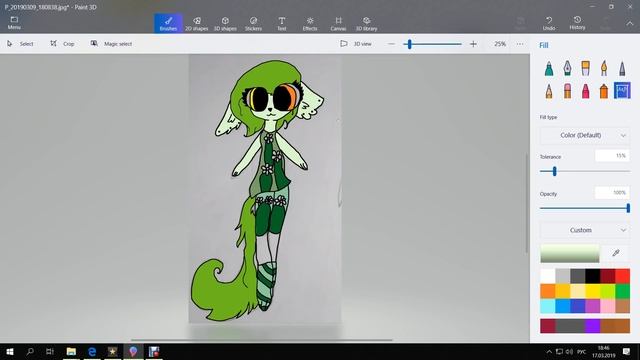Launch Microsoft Edge from taskbar
The image size is (640, 360).
[x=92, y=351]
